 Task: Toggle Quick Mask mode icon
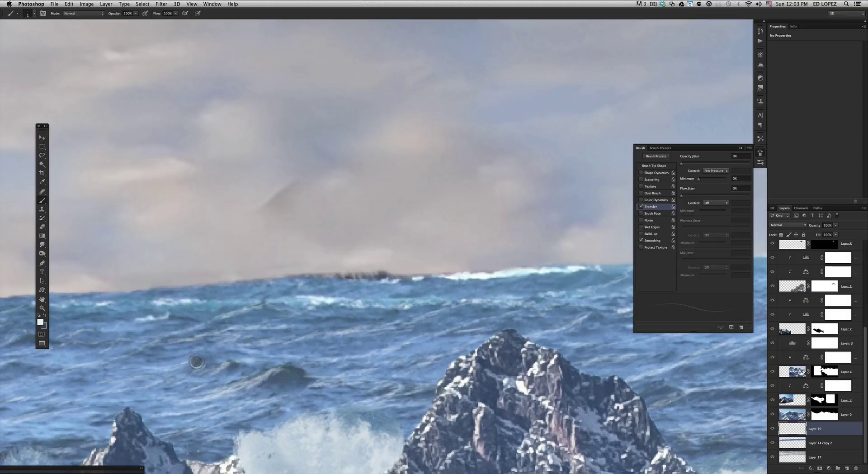[x=42, y=334]
